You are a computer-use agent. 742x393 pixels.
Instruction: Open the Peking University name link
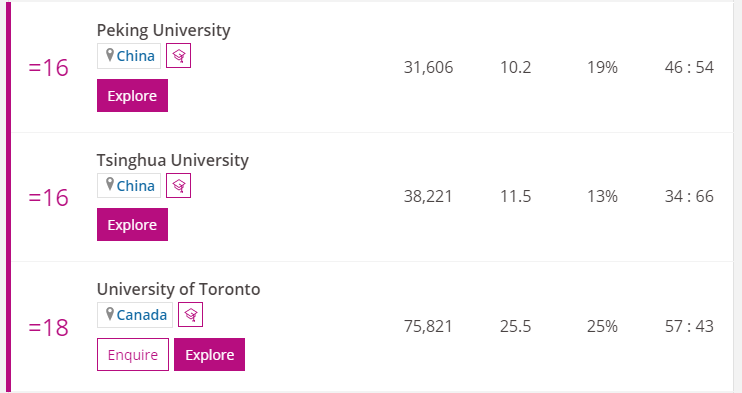[x=164, y=30]
